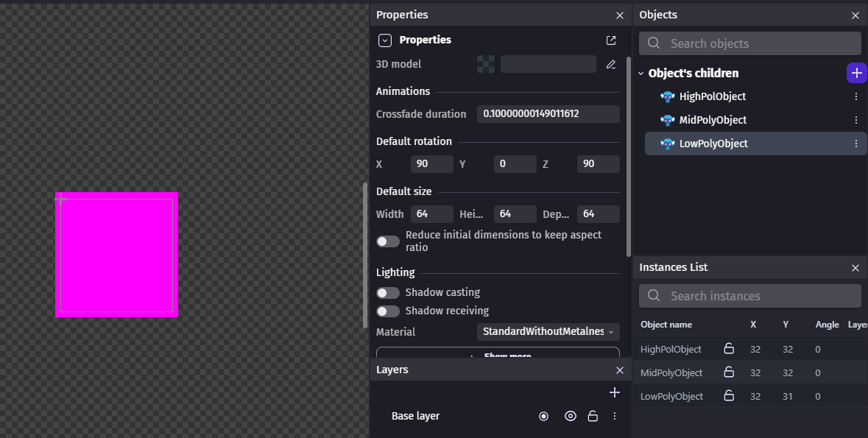Click the Show more button
The image size is (868, 438).
[x=498, y=354]
